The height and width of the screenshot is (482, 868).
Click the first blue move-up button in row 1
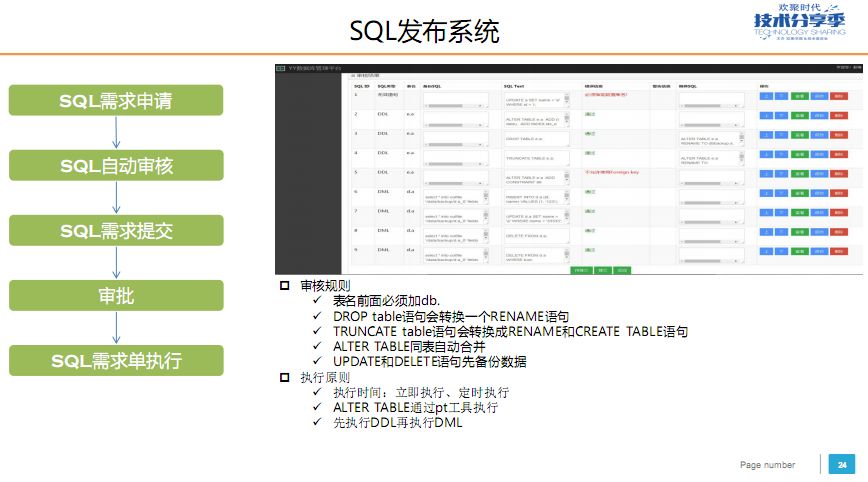[x=766, y=96]
